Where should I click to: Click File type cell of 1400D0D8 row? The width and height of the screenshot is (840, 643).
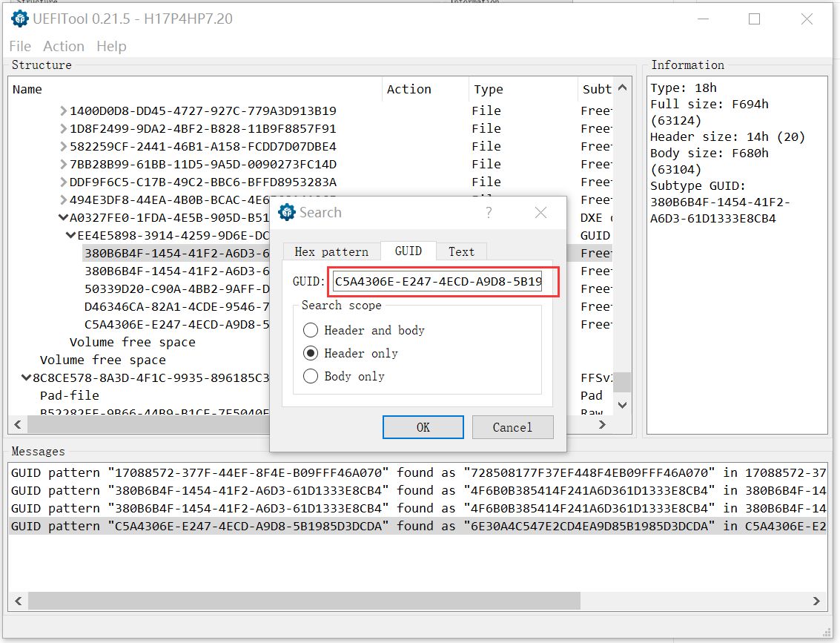coord(486,111)
